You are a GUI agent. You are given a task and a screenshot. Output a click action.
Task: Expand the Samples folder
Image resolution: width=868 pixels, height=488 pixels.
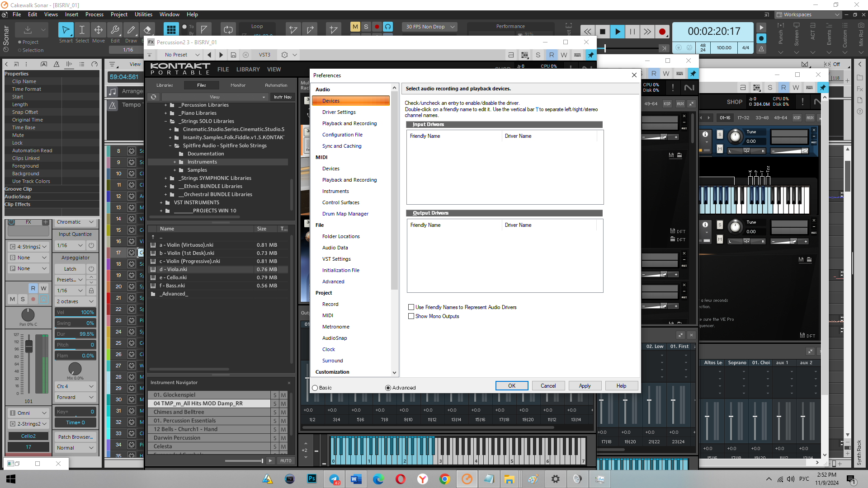tap(175, 170)
